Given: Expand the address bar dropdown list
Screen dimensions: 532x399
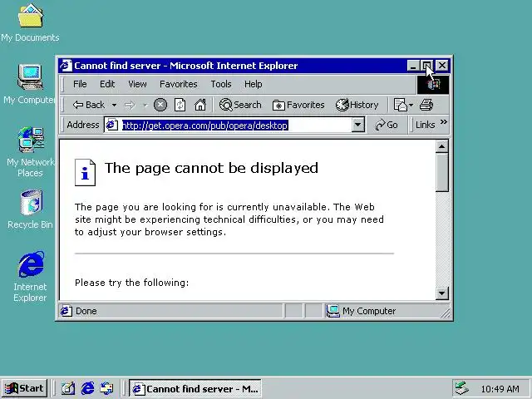Looking at the screenshot, I should [x=357, y=126].
